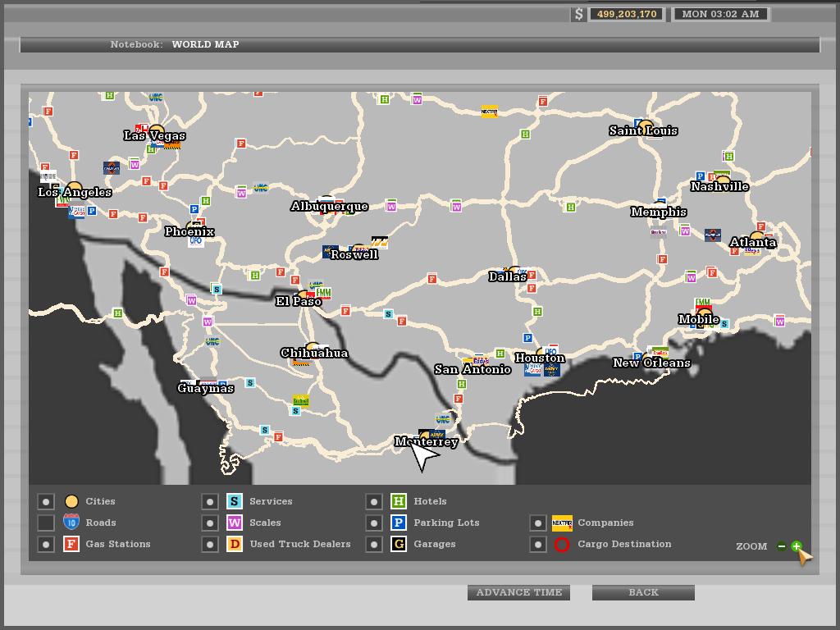Image resolution: width=840 pixels, height=630 pixels.
Task: Click the dollar sign money icon
Action: 578,15
